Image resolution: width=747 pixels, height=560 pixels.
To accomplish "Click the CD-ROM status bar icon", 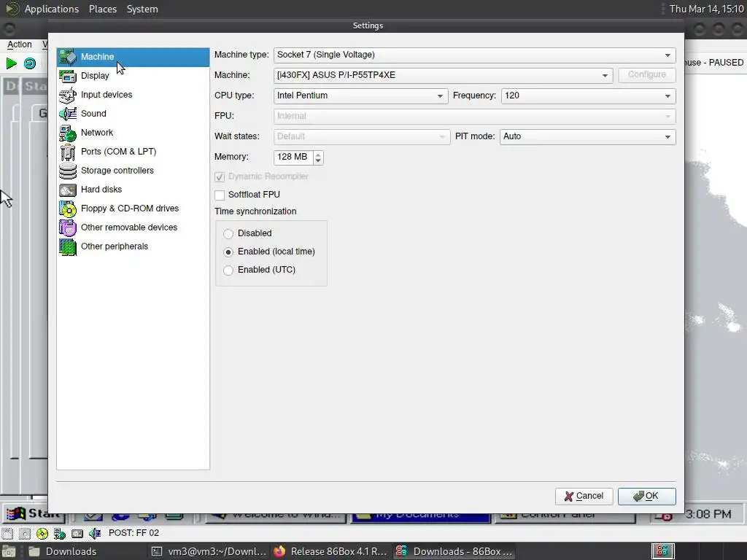I will [42, 533].
